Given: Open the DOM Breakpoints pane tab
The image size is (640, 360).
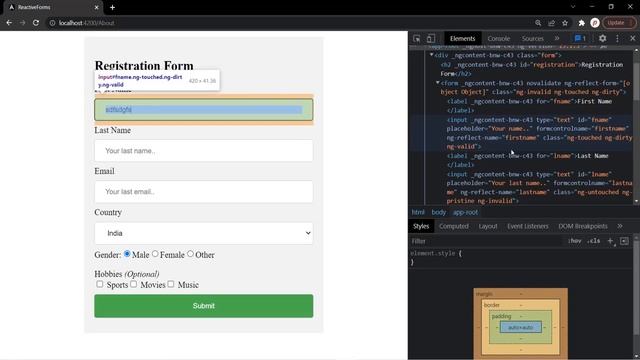Looking at the screenshot, I should (583, 226).
